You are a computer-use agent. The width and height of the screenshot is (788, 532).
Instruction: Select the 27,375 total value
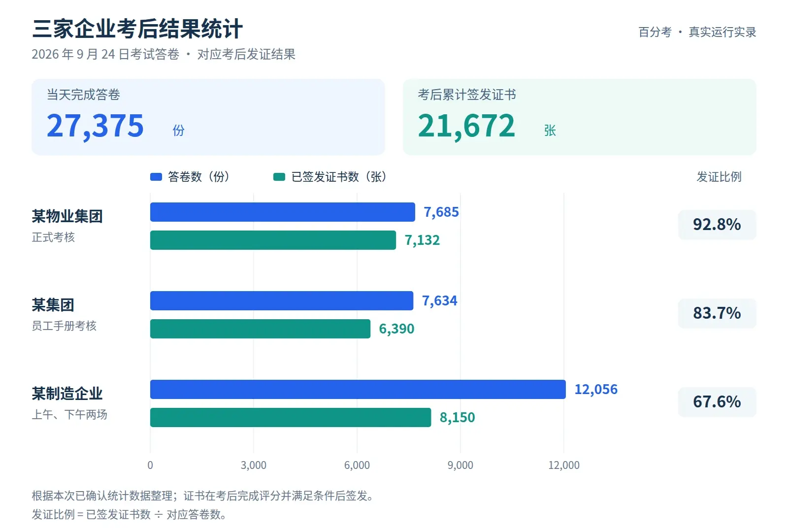[x=96, y=126]
